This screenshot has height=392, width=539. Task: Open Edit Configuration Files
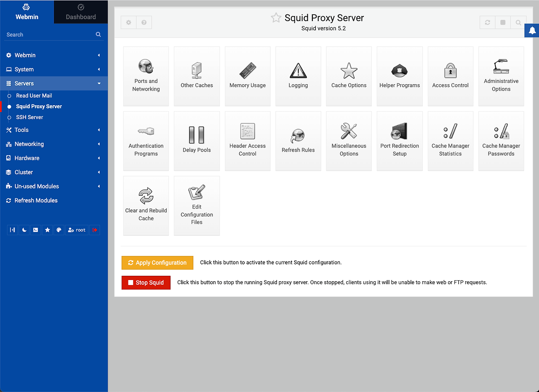pos(197,206)
